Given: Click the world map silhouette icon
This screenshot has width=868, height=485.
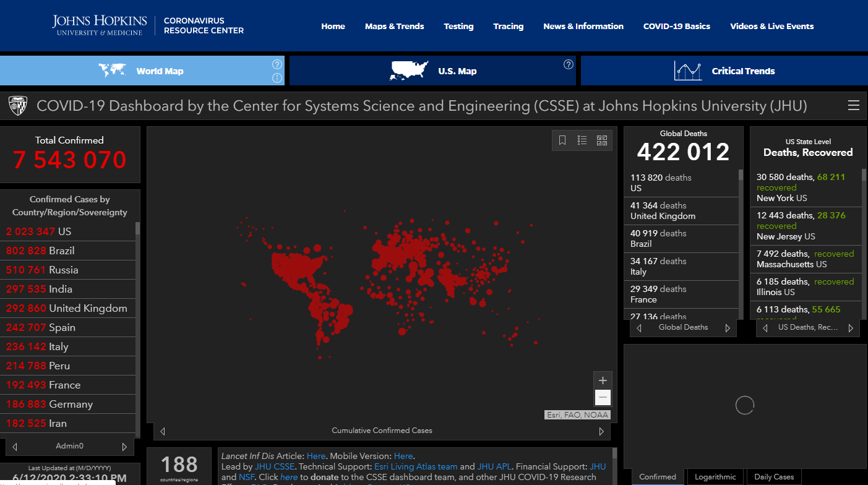Looking at the screenshot, I should [x=112, y=71].
